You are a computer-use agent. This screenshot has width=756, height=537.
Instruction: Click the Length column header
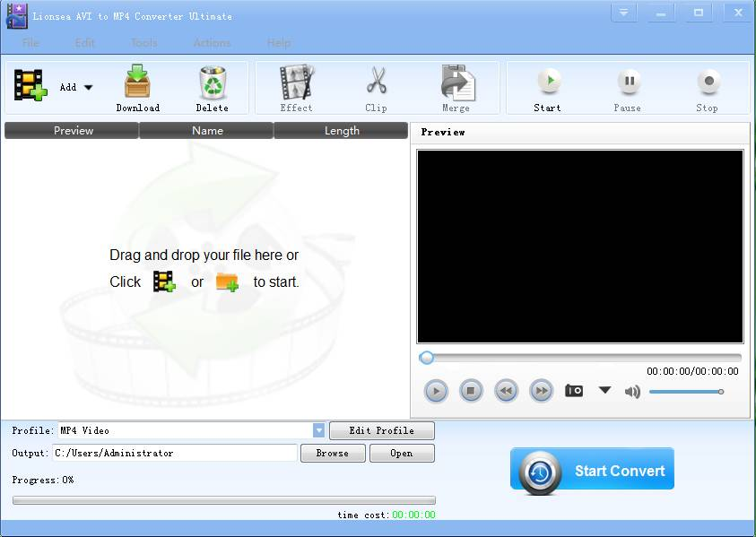(x=341, y=131)
